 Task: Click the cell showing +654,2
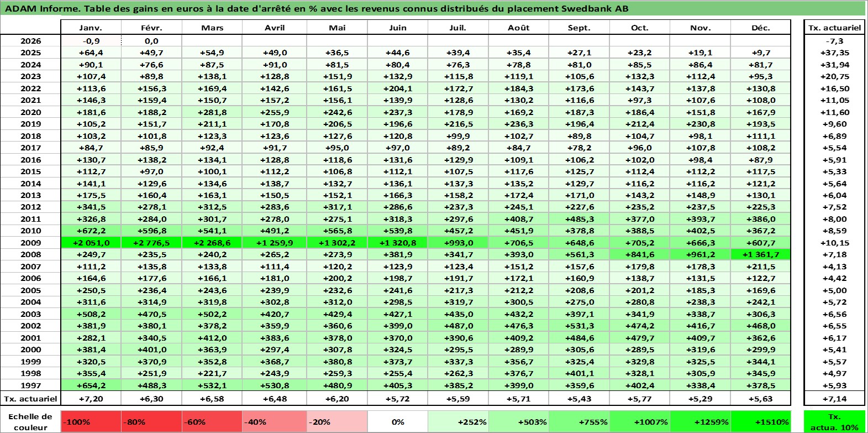coord(91,385)
